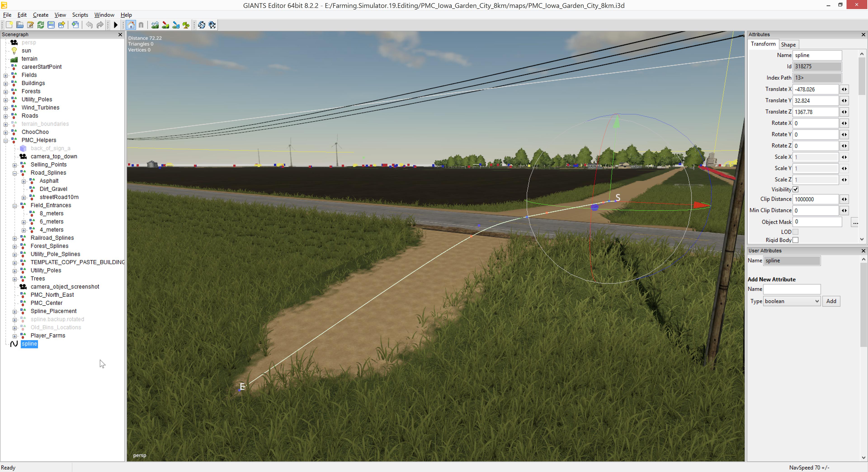Select careerStartPoint in the Scenegraph
The height and width of the screenshot is (472, 868).
tap(41, 67)
